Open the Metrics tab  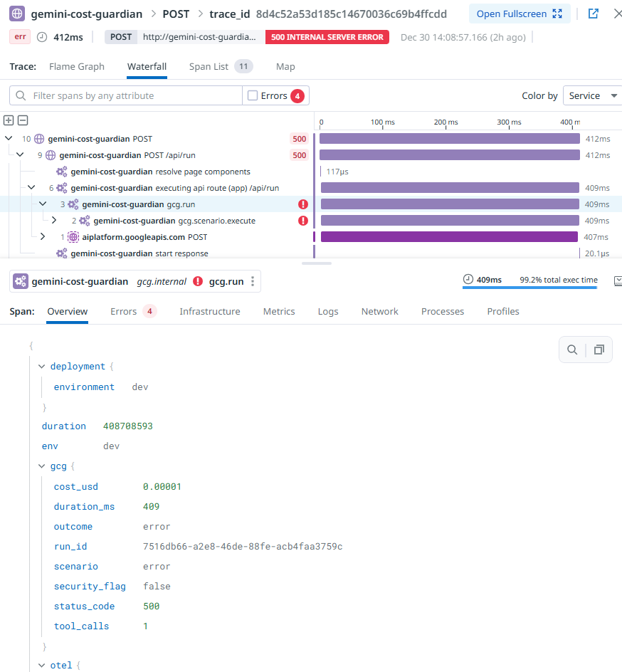pyautogui.click(x=279, y=312)
